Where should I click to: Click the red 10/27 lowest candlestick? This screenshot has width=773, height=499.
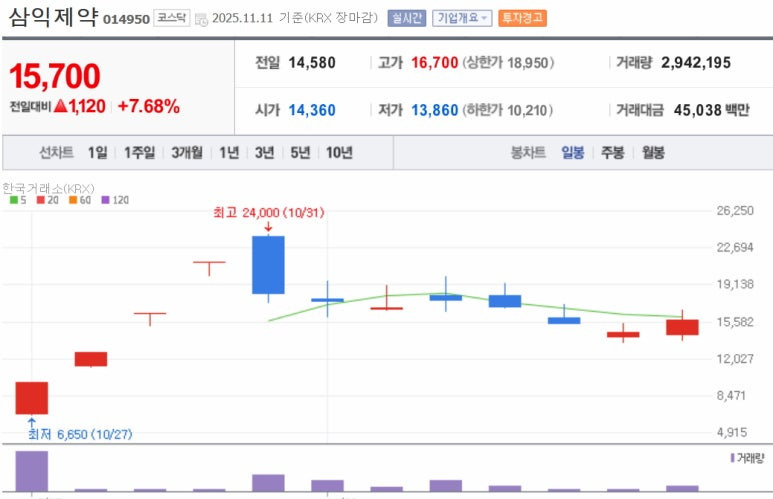[32, 398]
